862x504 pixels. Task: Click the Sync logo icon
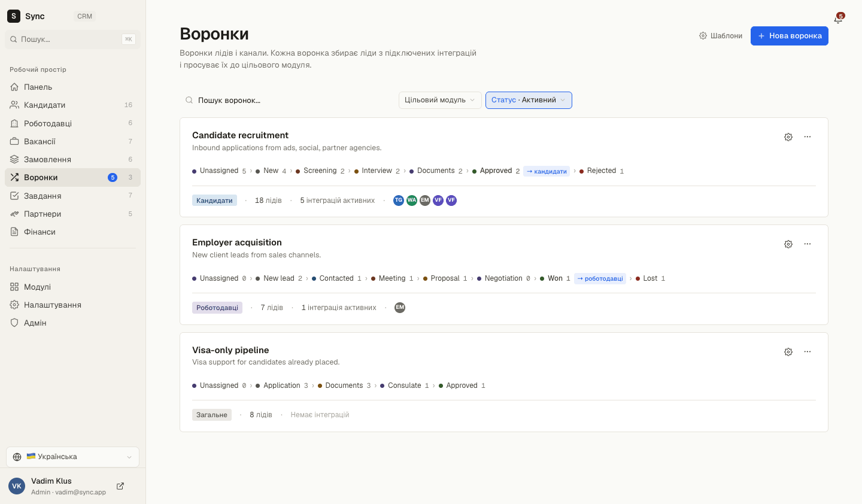(14, 16)
